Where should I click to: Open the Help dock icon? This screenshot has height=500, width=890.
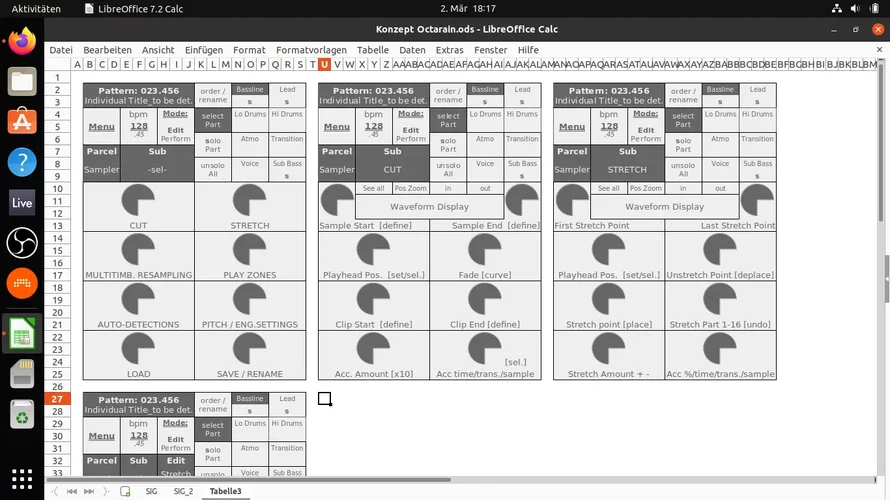(x=22, y=162)
